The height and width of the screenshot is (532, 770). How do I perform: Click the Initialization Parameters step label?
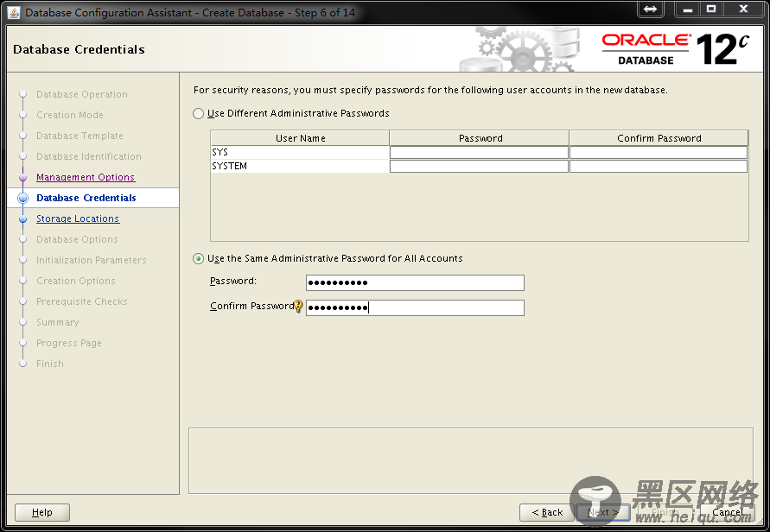click(x=92, y=260)
